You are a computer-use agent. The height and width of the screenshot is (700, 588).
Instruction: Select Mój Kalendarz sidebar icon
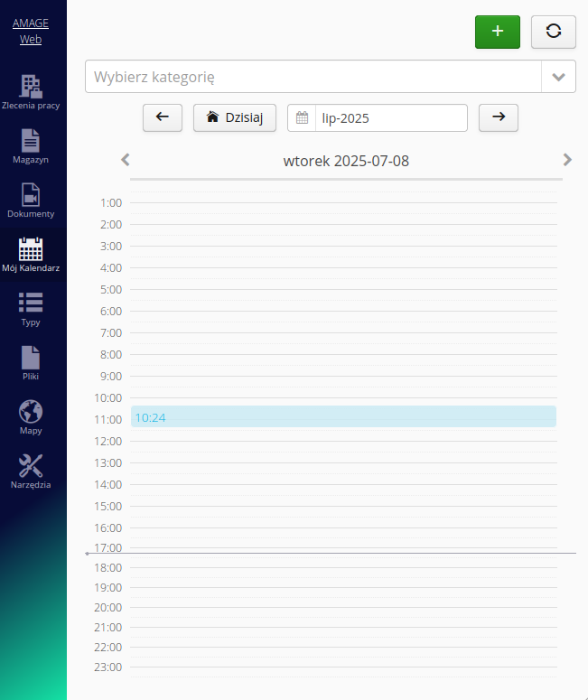[31, 255]
